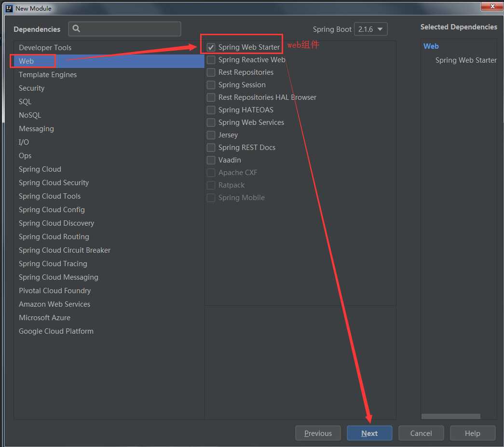Choose Google Cloud Platform category
504x447 pixels.
[x=109, y=331]
